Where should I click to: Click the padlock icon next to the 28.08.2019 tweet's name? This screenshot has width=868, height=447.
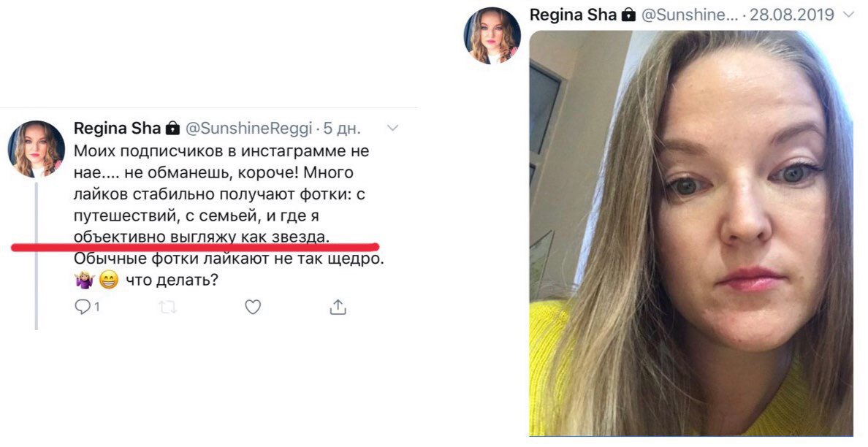point(628,15)
